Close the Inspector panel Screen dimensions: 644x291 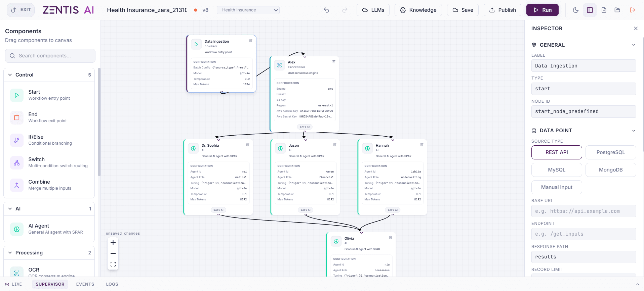[636, 29]
